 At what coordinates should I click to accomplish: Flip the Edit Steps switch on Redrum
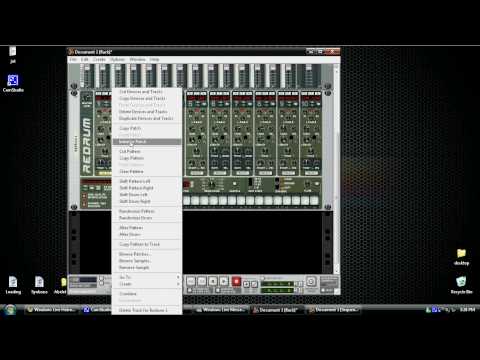[251, 183]
